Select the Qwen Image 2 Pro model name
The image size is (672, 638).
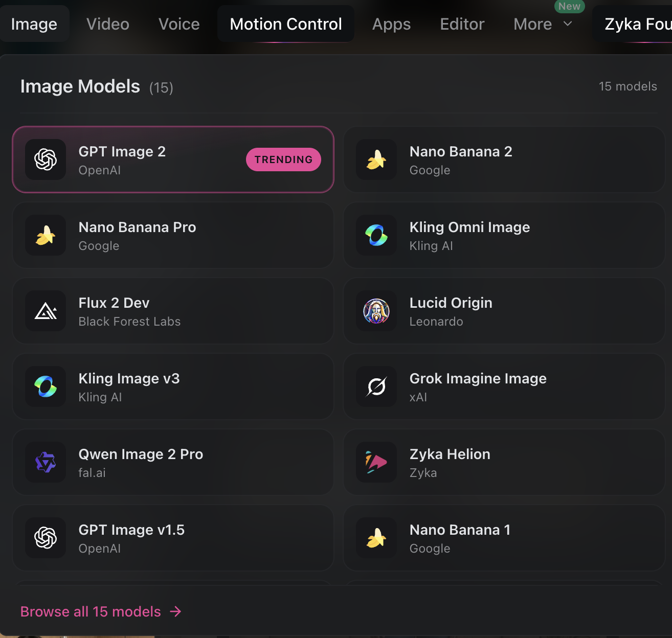[141, 454]
